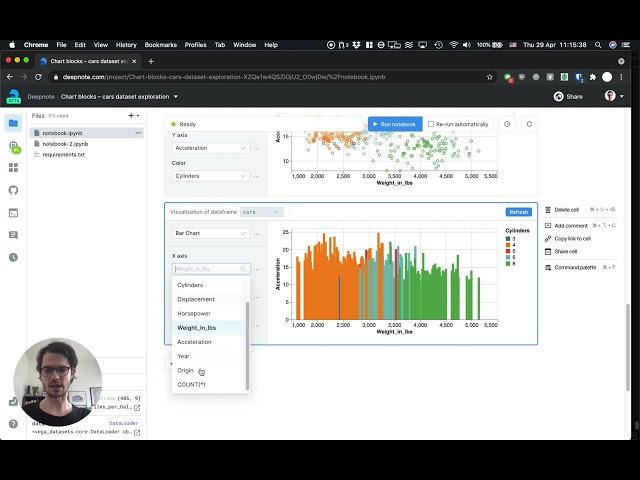Open Chrome extensions puzzle icon

click(593, 77)
